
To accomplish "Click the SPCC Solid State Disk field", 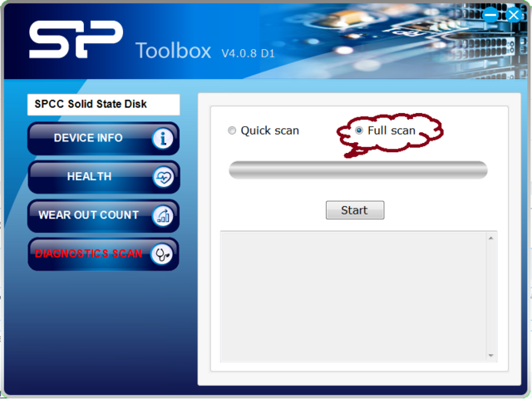I will point(103,105).
